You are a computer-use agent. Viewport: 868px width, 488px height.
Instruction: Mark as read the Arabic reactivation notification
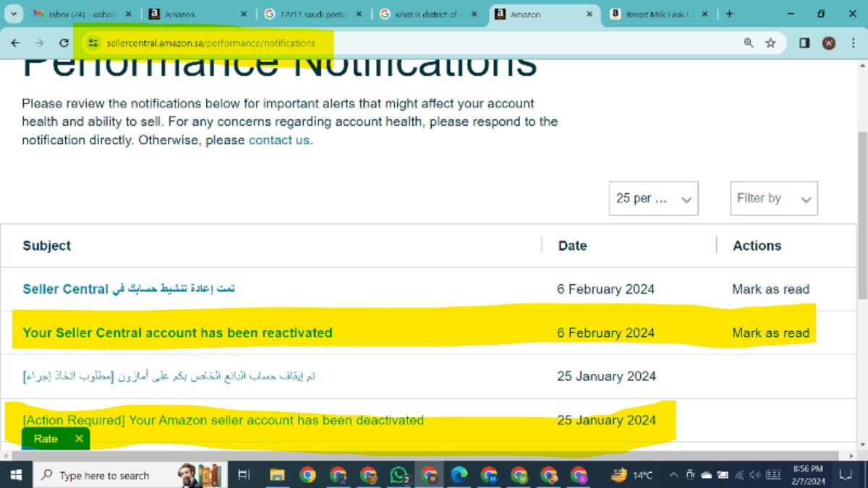(770, 289)
